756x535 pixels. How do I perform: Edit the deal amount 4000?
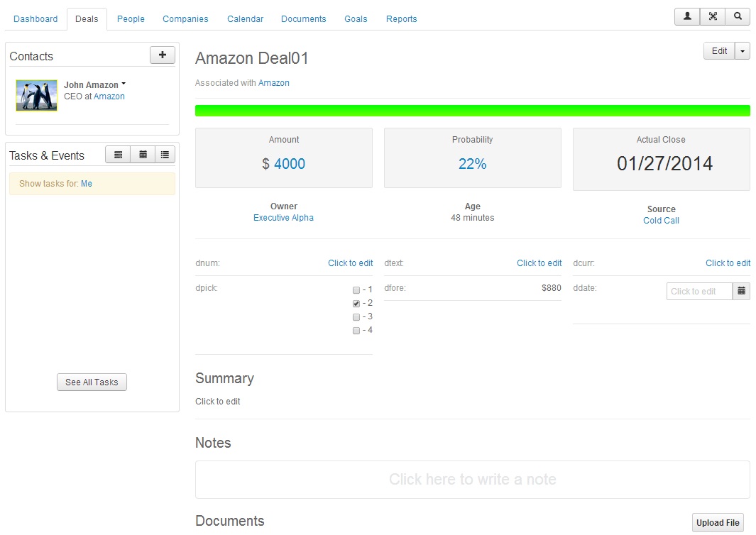[290, 164]
